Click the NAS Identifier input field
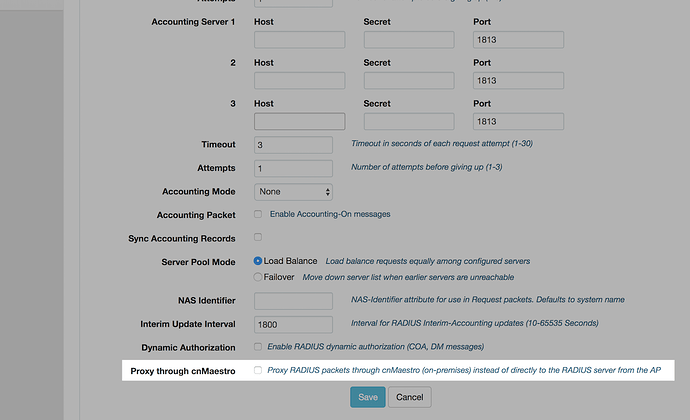 pos(293,301)
